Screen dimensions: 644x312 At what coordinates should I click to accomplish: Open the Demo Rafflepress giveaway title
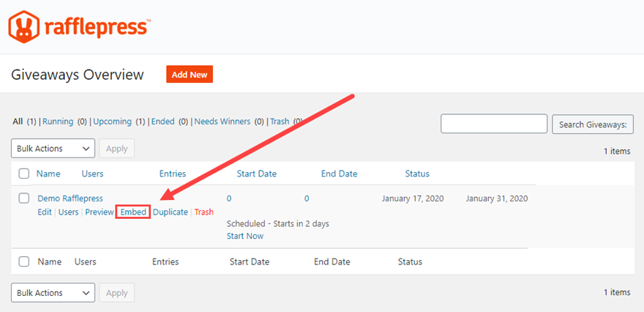click(70, 198)
